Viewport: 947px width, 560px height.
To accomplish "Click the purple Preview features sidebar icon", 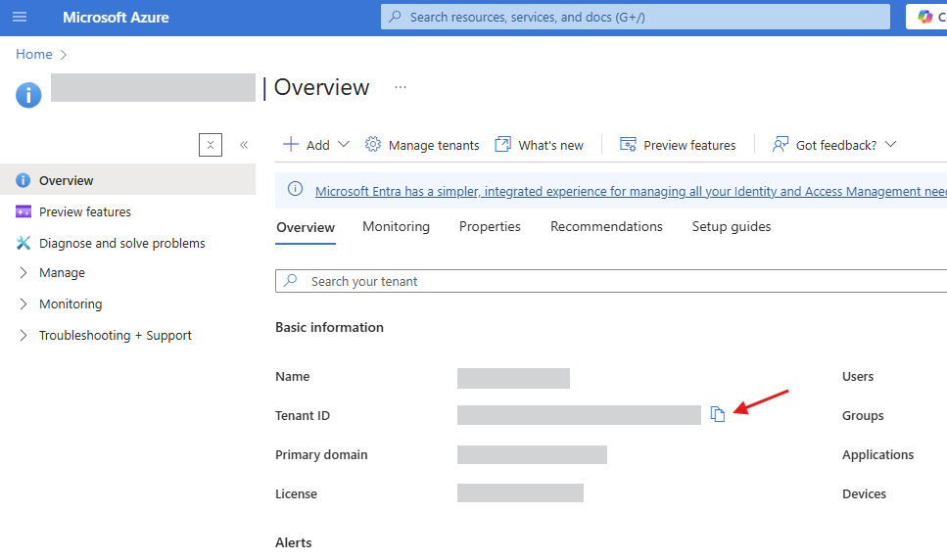I will [23, 211].
